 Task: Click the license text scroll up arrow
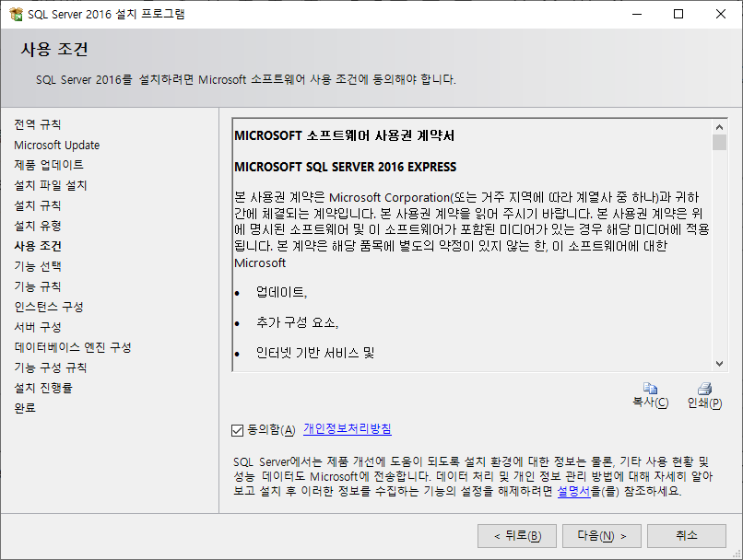[x=719, y=127]
